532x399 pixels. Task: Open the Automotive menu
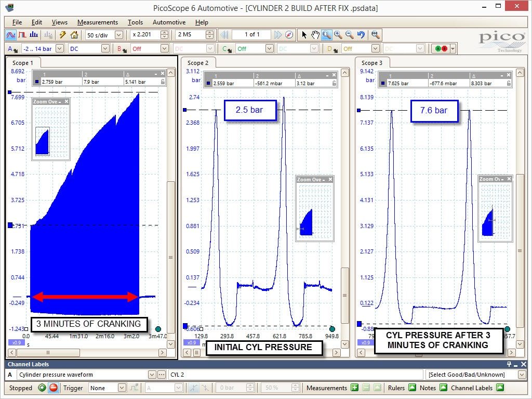[x=169, y=22]
